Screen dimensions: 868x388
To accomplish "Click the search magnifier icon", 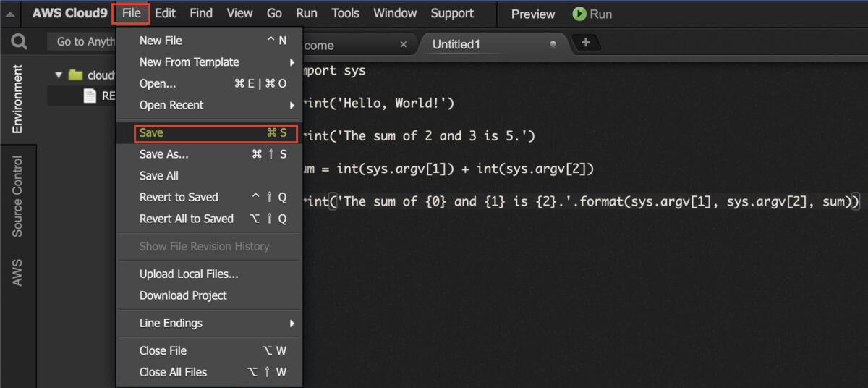I will tap(19, 43).
